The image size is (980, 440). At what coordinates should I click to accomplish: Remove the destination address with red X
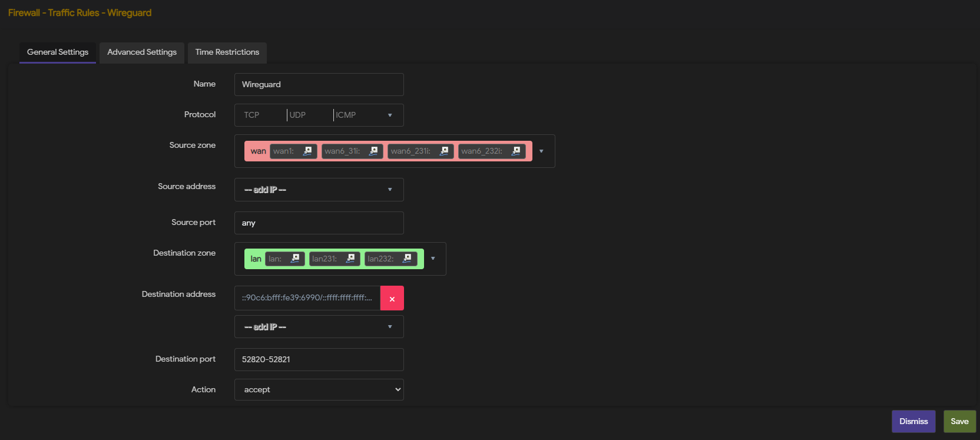(x=392, y=298)
